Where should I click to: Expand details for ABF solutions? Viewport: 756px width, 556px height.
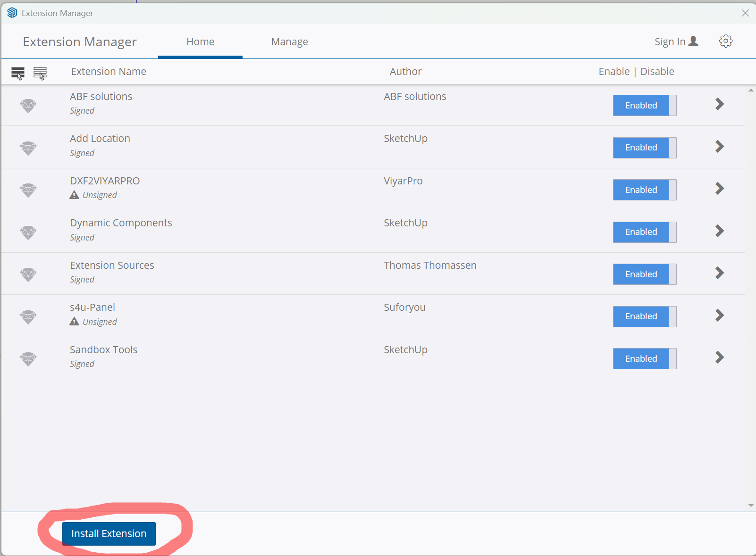pos(719,104)
